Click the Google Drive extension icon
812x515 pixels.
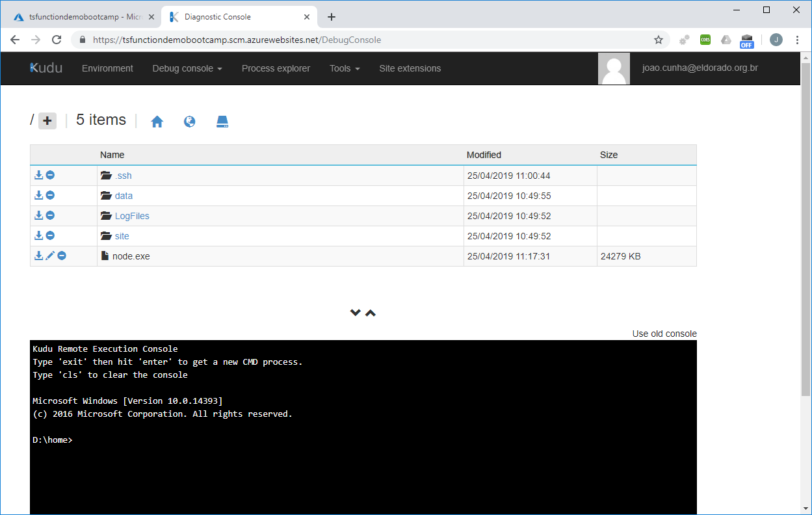tap(726, 40)
